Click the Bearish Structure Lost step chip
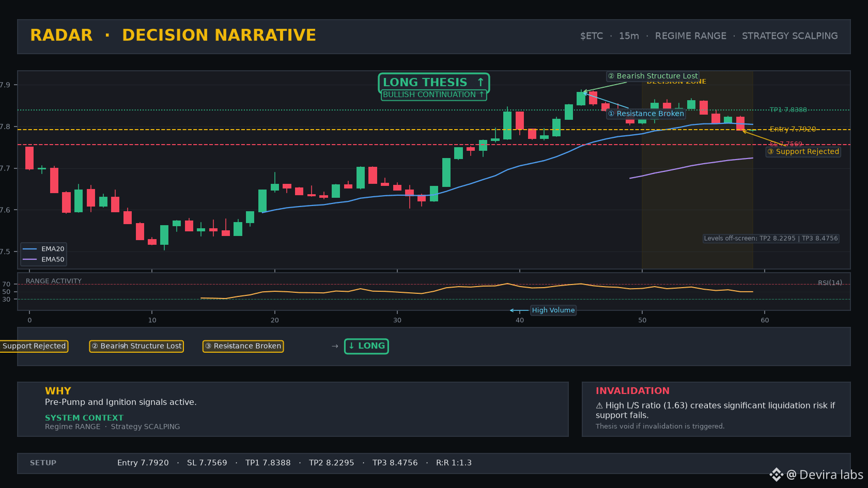This screenshot has width=868, height=488. [x=136, y=346]
